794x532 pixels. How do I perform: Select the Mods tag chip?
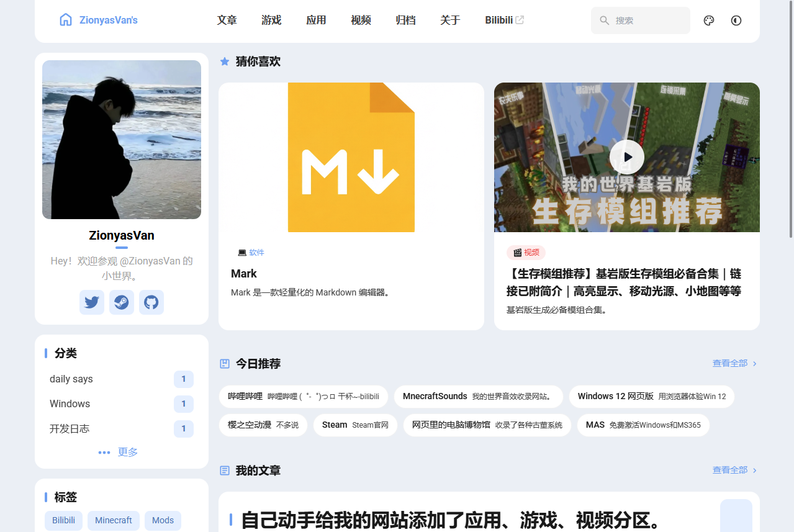pyautogui.click(x=163, y=520)
